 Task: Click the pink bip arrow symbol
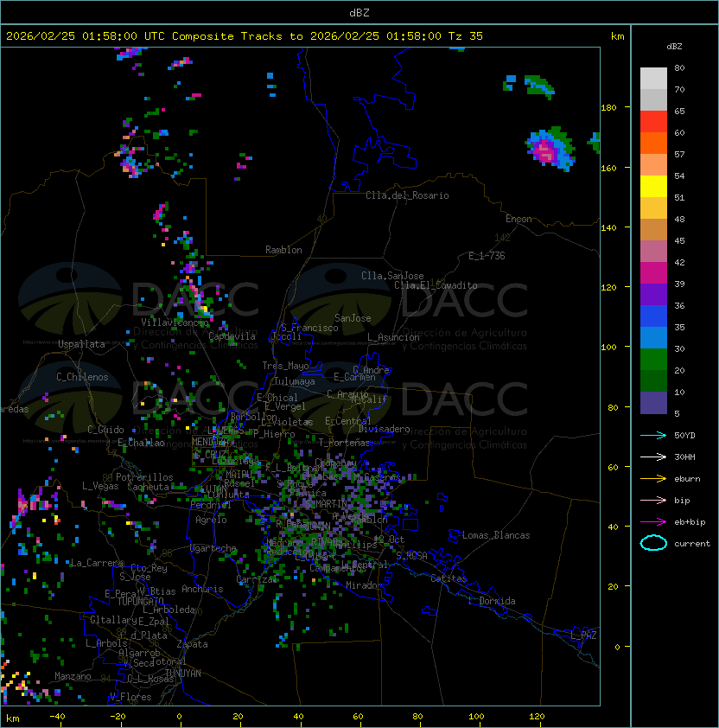point(653,500)
